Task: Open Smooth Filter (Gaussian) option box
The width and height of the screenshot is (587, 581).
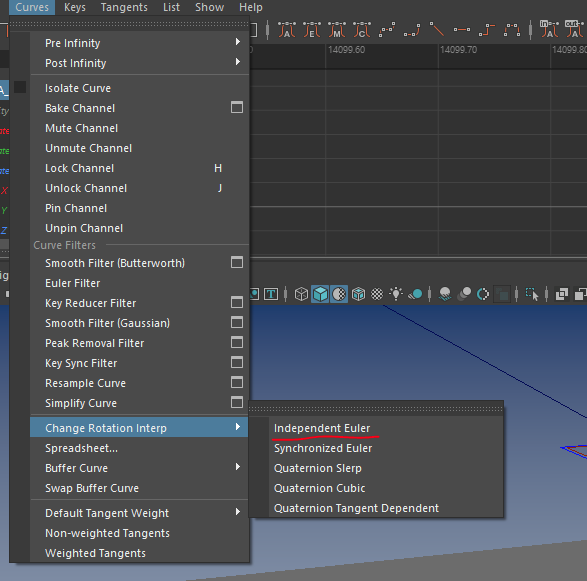Action: (237, 322)
